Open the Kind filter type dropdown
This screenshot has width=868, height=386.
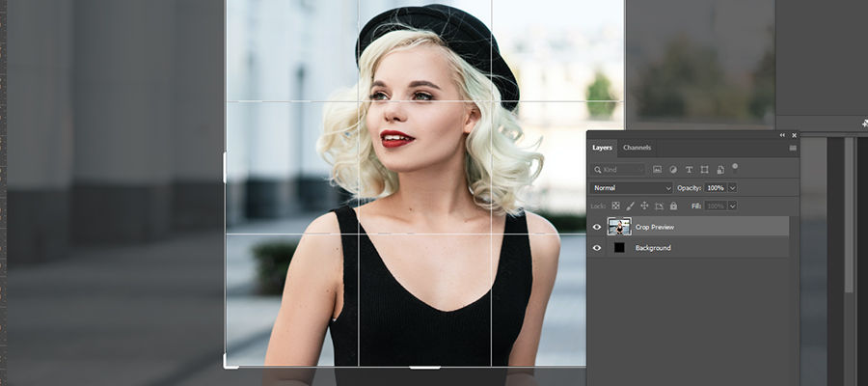click(x=618, y=170)
